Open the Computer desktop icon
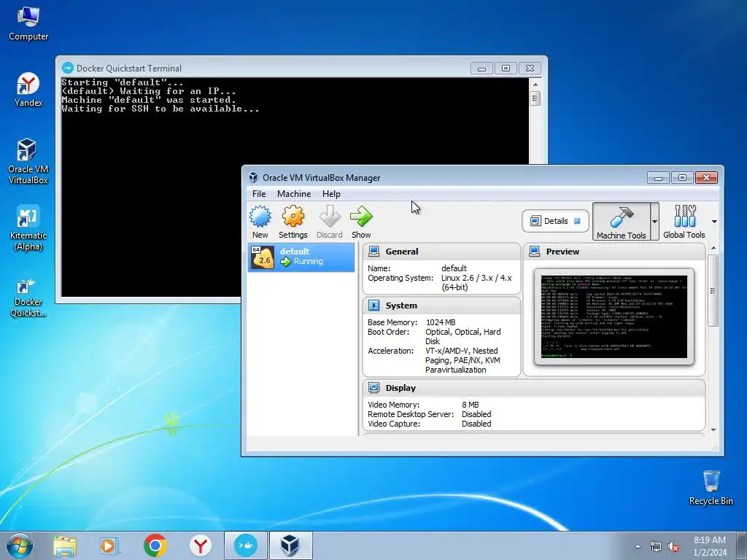 coord(28,24)
